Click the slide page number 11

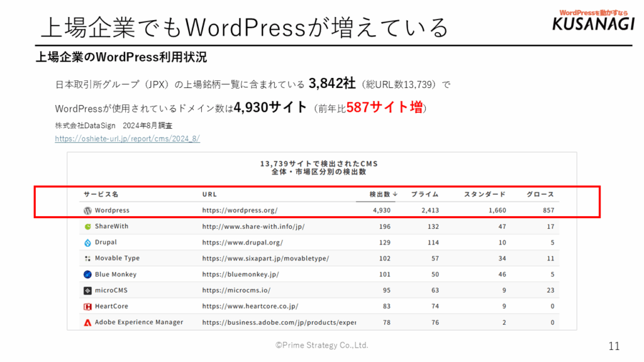click(614, 346)
